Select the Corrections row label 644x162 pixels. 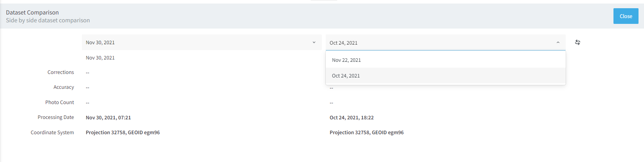coord(61,72)
